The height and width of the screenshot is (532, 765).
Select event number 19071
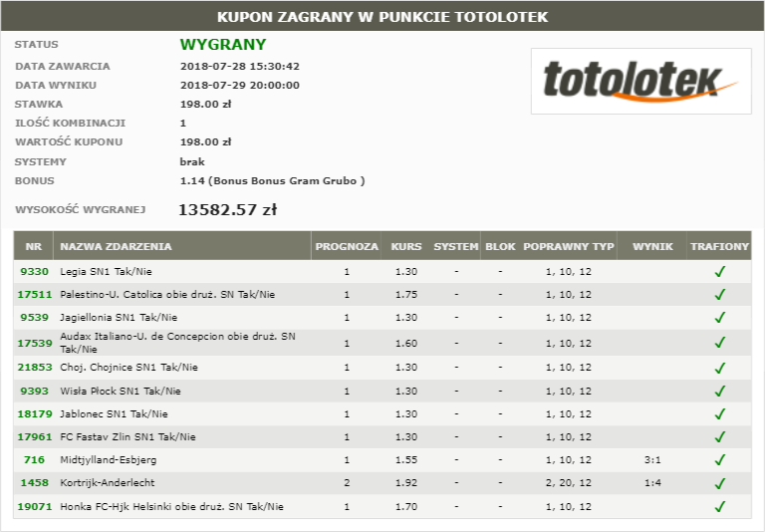[34, 507]
